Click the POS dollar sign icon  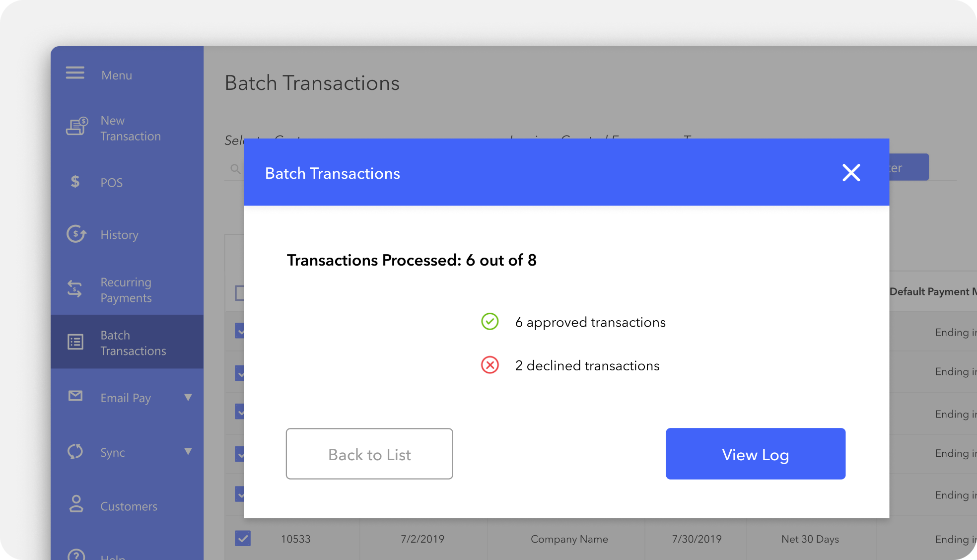(x=75, y=182)
